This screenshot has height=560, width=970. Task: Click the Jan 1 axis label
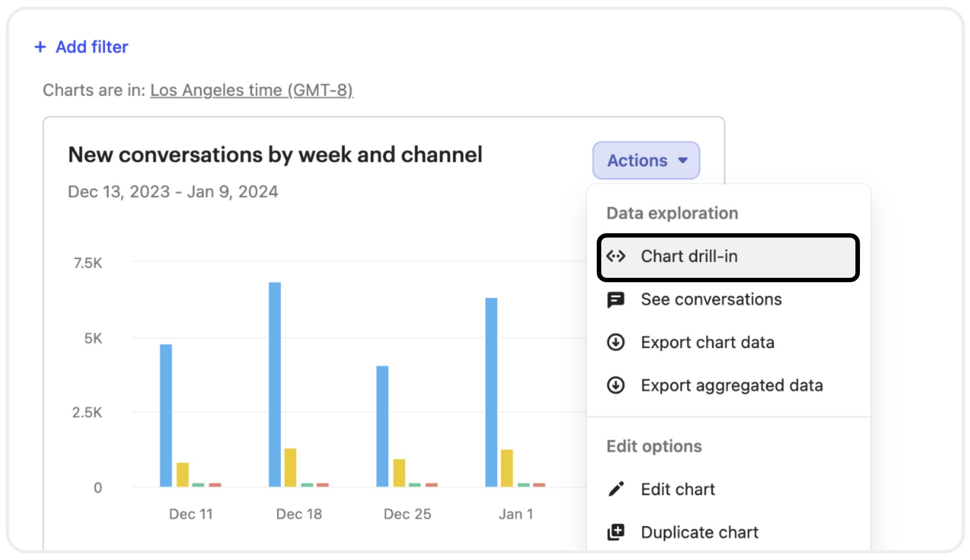click(516, 514)
